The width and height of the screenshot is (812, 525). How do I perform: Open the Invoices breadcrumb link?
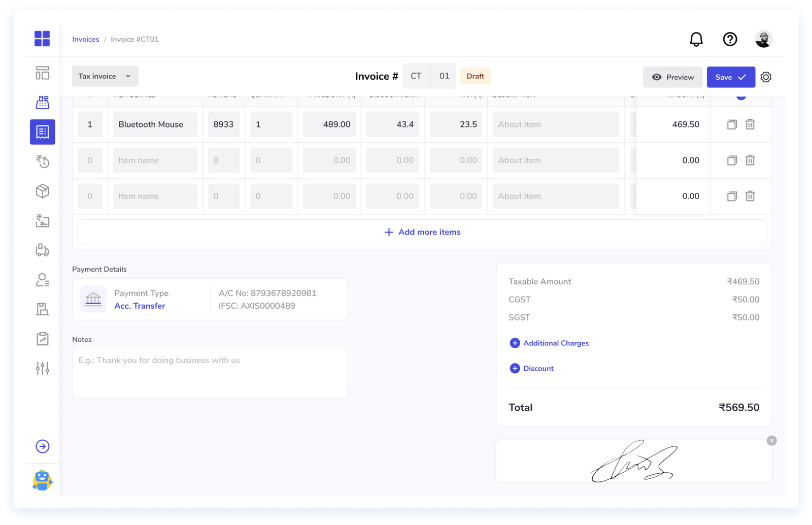coord(85,39)
